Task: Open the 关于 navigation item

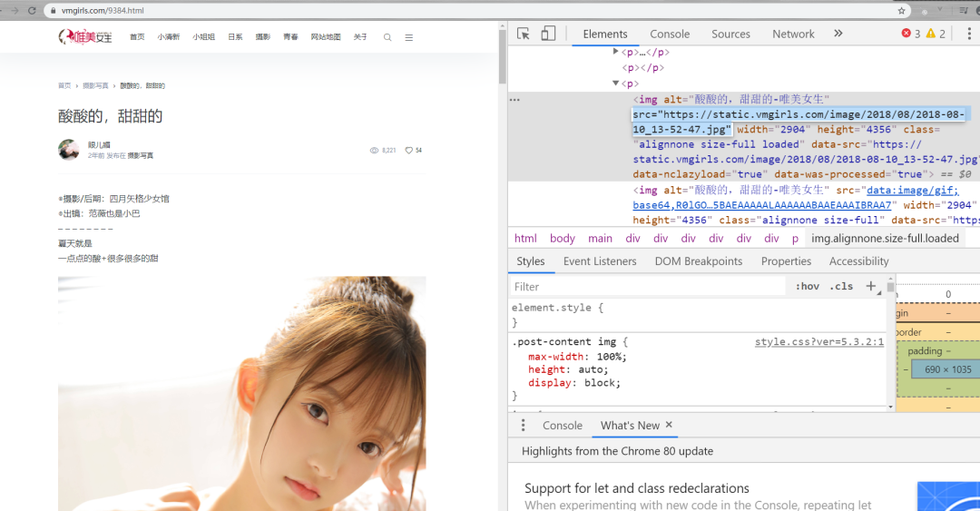Action: coord(360,37)
